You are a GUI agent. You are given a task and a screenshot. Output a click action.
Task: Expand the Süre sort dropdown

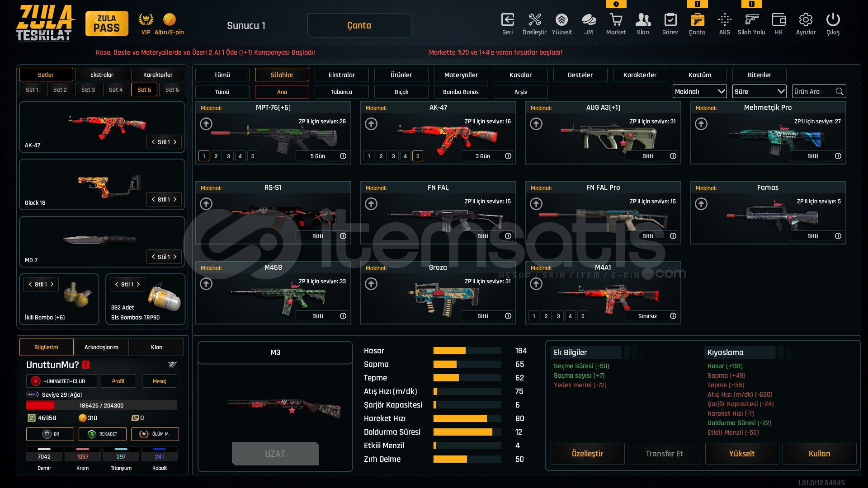click(759, 92)
